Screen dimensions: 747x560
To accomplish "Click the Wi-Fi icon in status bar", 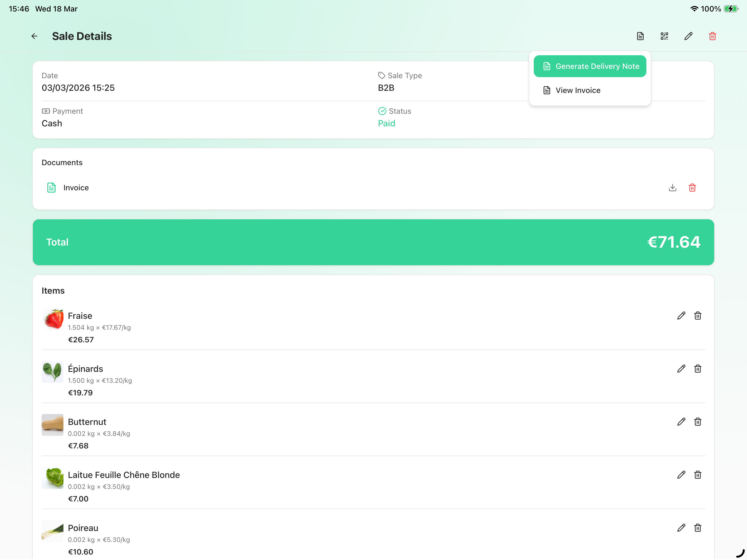I will coord(694,9).
